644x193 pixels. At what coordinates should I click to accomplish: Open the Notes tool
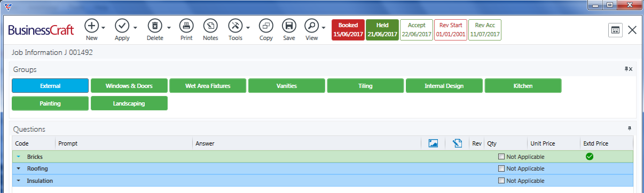point(210,26)
